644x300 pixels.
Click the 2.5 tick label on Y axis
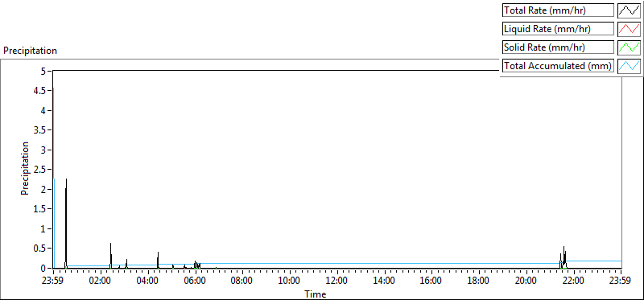(45, 170)
